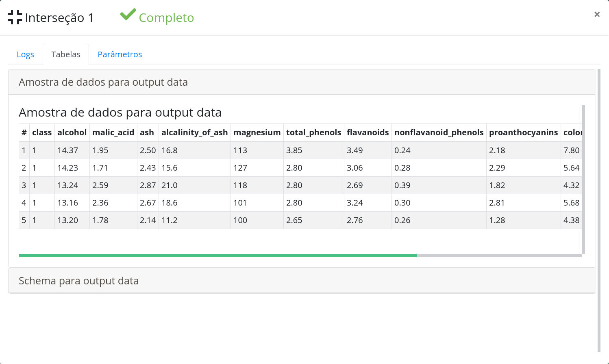The height and width of the screenshot is (364, 609).
Task: Click the Completo status label
Action: (167, 18)
